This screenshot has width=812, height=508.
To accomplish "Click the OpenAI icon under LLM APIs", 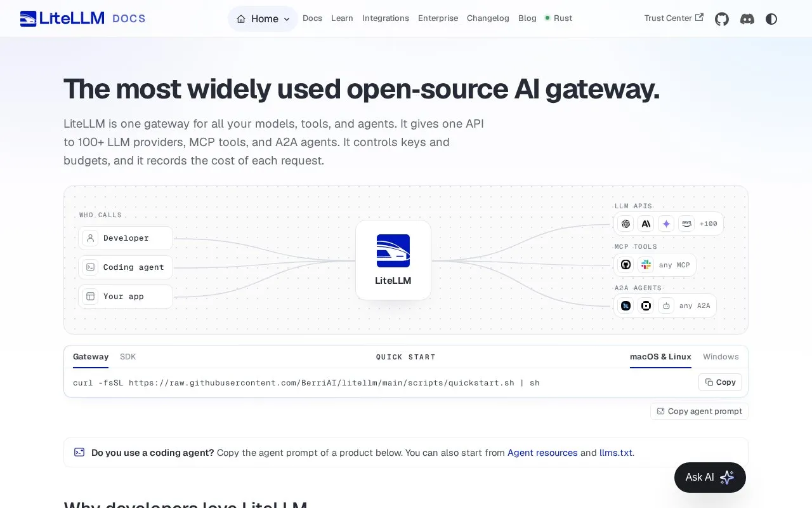I will [626, 224].
